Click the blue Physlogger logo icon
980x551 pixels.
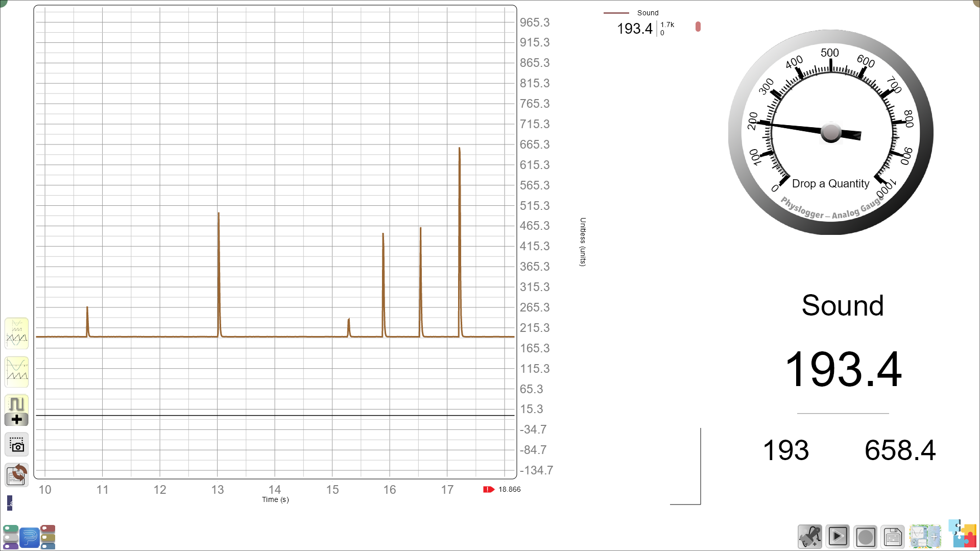pos(30,537)
